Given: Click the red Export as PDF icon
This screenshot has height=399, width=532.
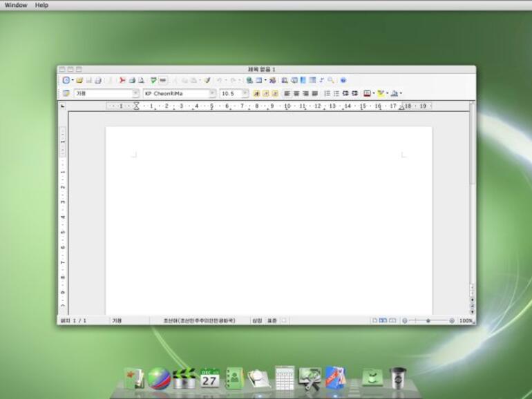Looking at the screenshot, I should coord(122,81).
